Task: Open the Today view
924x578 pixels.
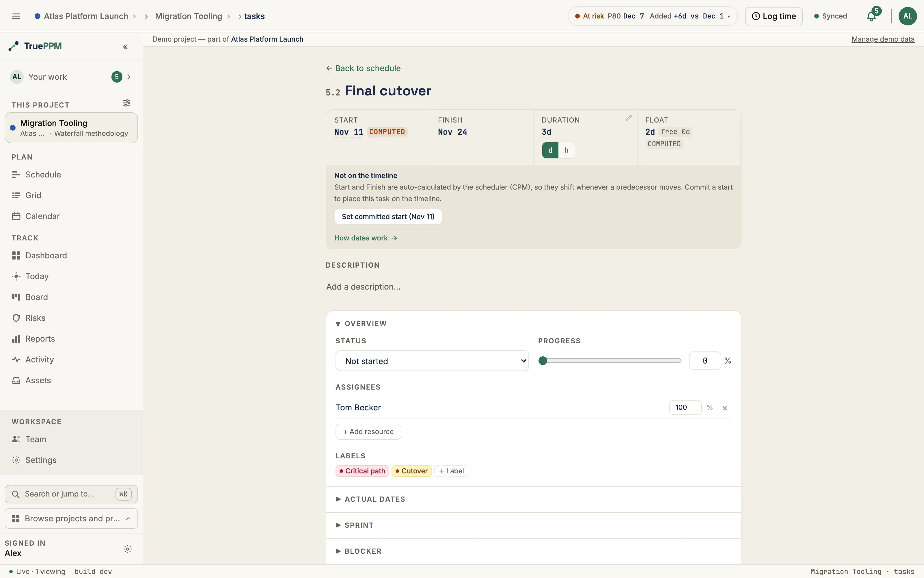Action: [x=71, y=276]
